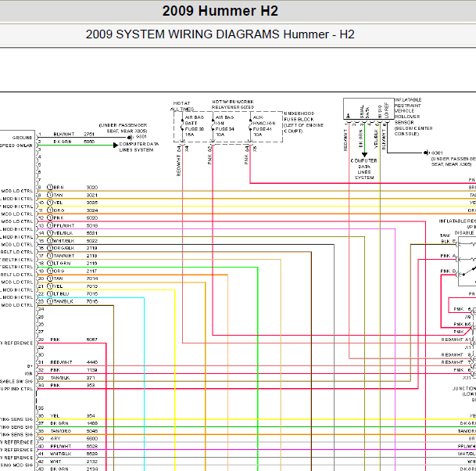Click the vertical 'RED/WHT' label under AIR BAG BATT fuse

(x=178, y=166)
